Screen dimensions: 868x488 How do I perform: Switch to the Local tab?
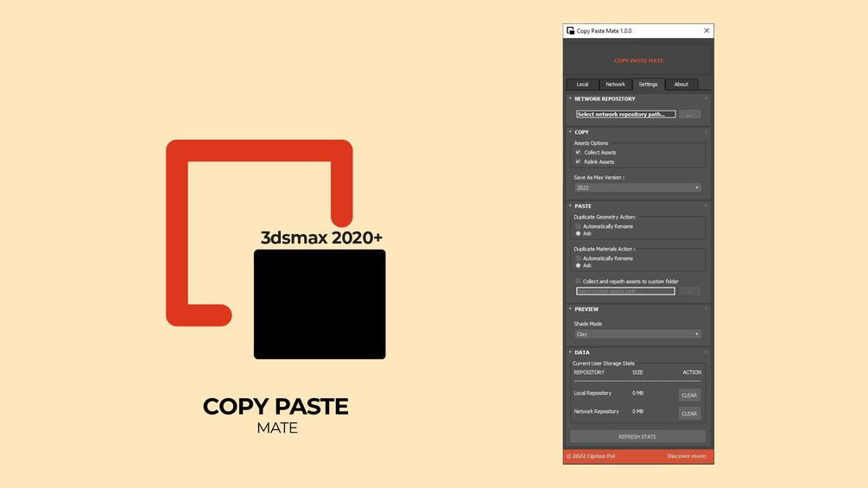582,84
